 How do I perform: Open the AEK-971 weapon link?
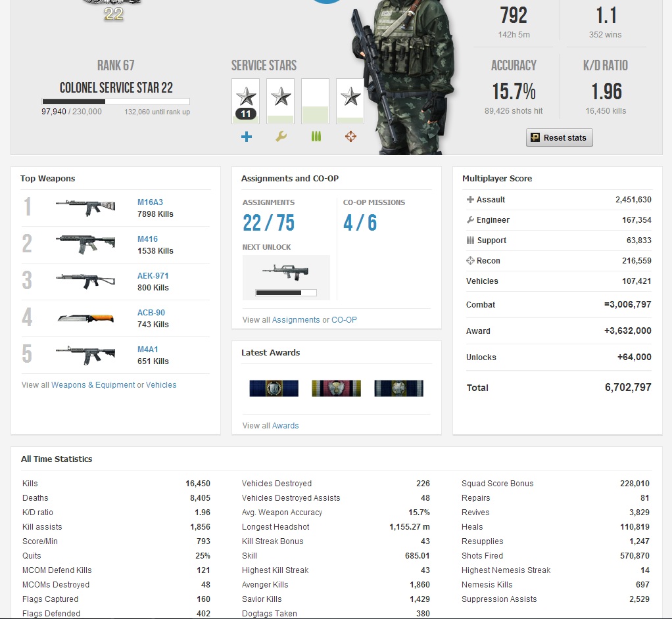(153, 276)
